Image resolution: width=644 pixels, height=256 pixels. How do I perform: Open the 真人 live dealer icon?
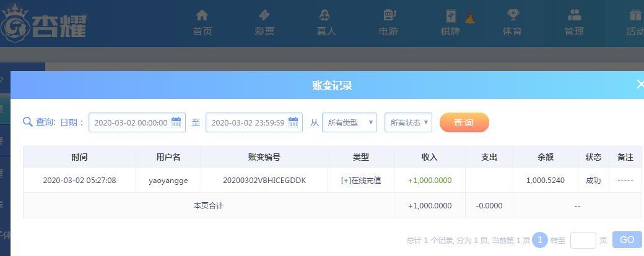pos(325,15)
